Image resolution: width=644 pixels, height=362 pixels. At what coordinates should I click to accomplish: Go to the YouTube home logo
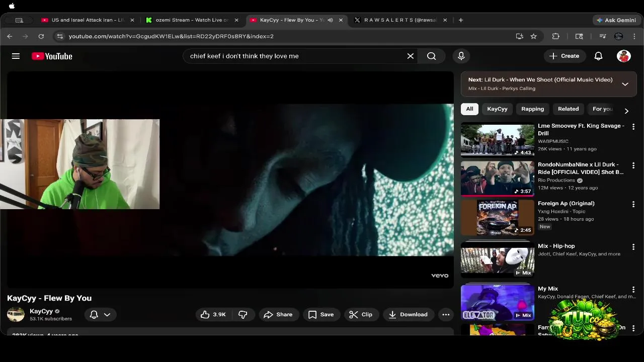(x=52, y=56)
